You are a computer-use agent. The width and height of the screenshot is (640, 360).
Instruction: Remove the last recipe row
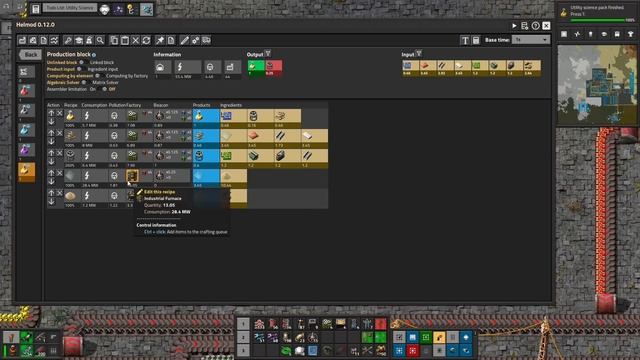60,193
